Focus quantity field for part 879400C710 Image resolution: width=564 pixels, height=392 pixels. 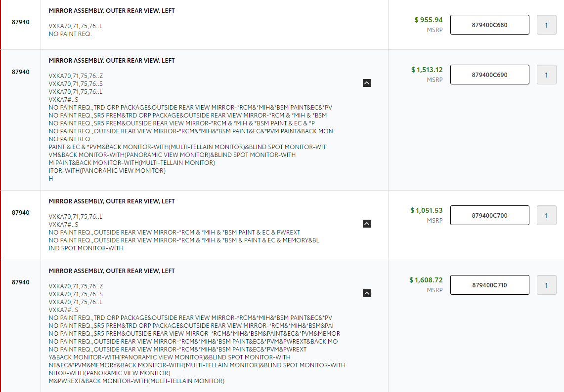pyautogui.click(x=546, y=285)
